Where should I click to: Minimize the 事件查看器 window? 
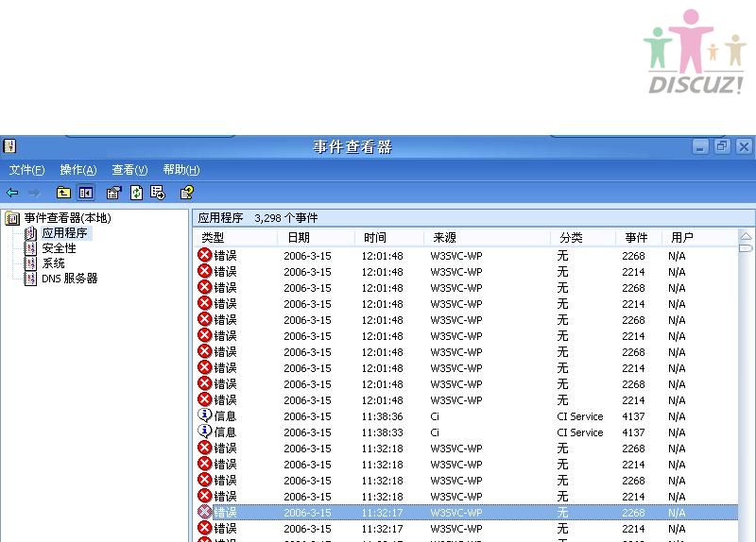(700, 146)
